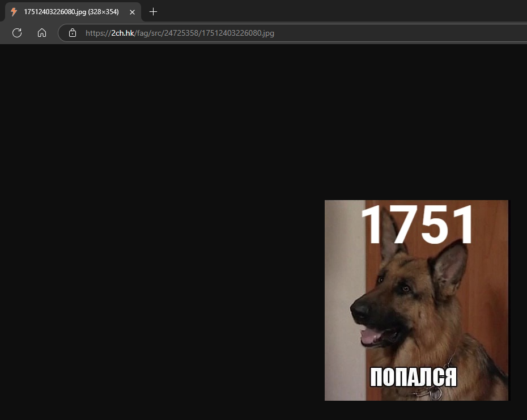Click the tab's lightning bolt favicon

click(14, 12)
